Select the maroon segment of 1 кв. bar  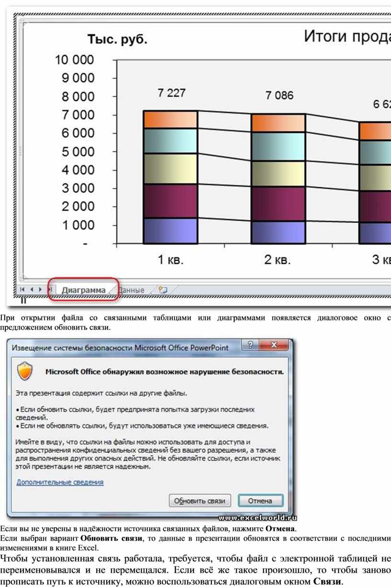171,201
